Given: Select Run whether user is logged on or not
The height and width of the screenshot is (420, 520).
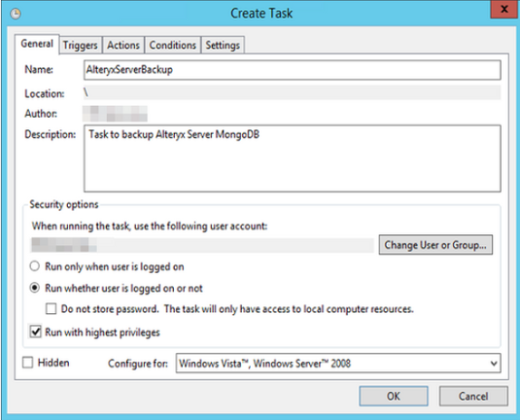Looking at the screenshot, I should point(34,288).
